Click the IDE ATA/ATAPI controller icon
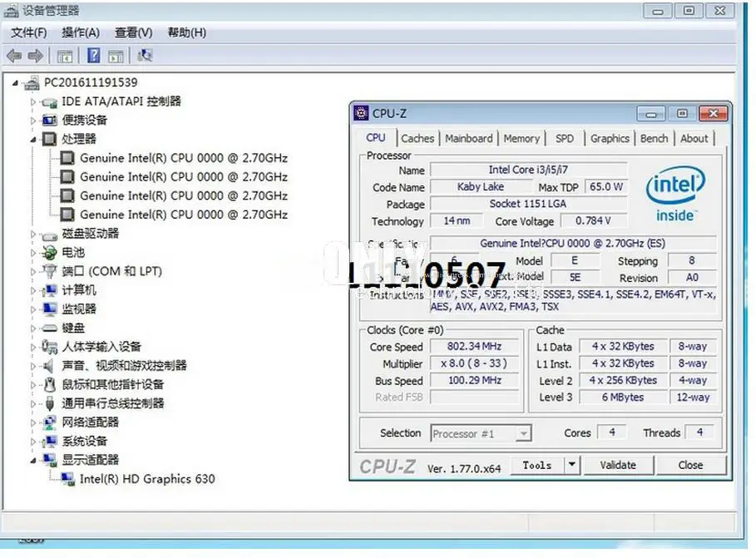 coord(50,101)
